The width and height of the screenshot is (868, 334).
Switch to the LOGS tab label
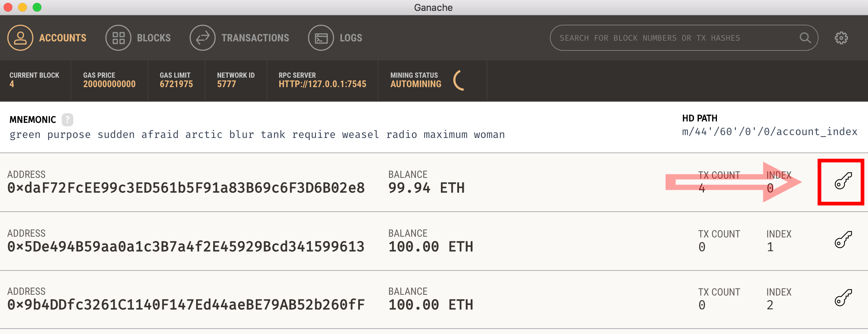pyautogui.click(x=351, y=38)
